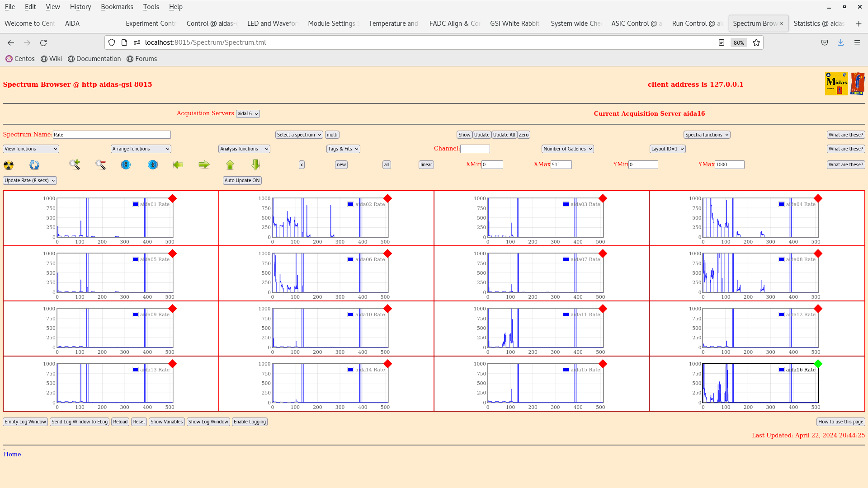The height and width of the screenshot is (488, 868).
Task: Expand the Analysis functions dropdown
Action: (x=244, y=149)
